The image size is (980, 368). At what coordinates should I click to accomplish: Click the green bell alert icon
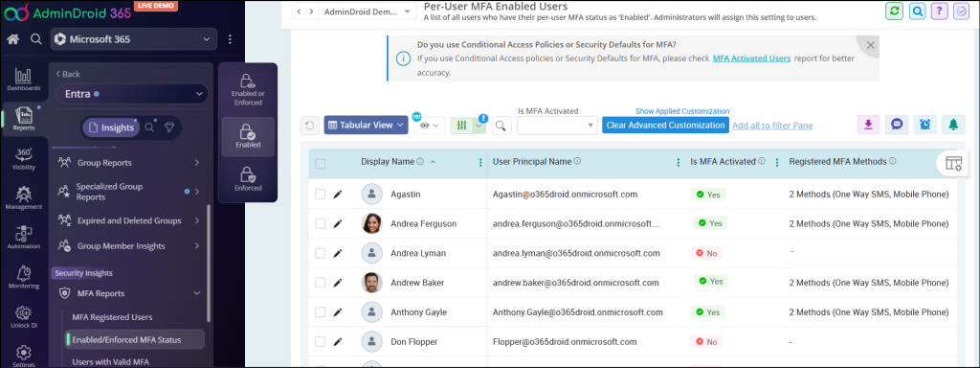pyautogui.click(x=953, y=125)
